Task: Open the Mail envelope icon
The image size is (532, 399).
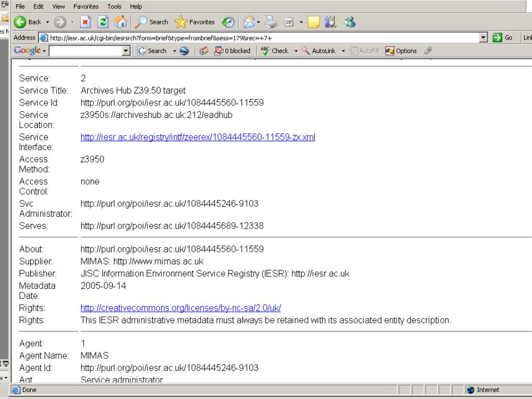Action: (x=249, y=22)
